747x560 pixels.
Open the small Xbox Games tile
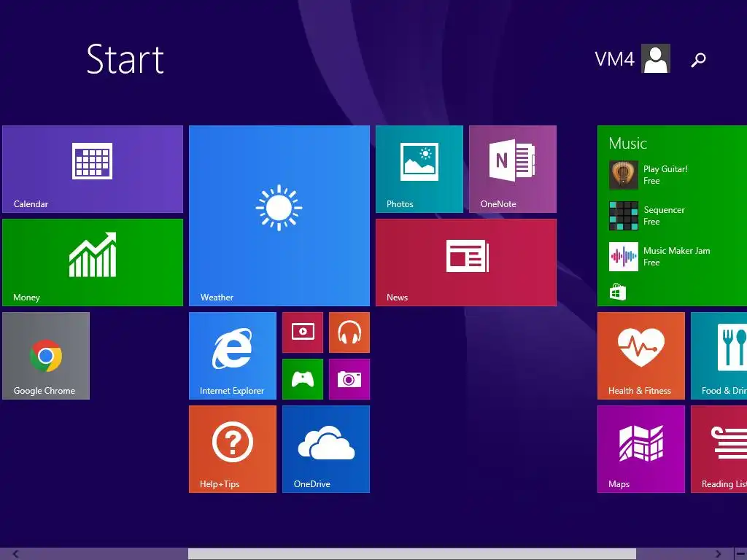303,379
